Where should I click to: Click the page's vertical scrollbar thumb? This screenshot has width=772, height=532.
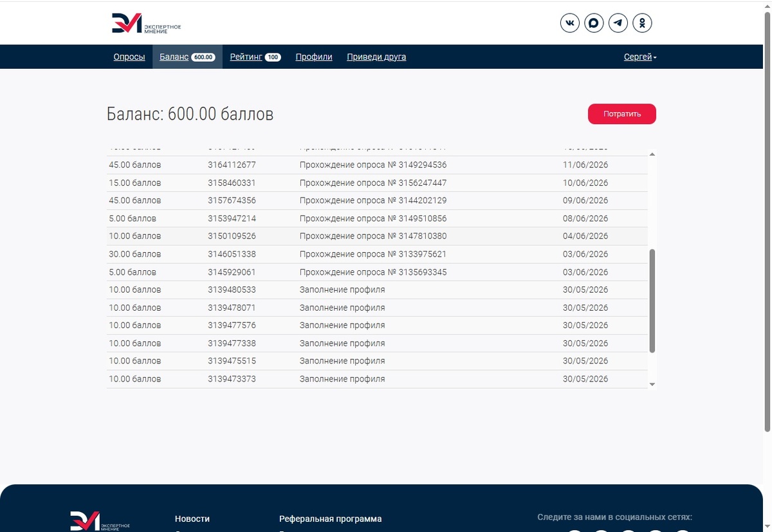(x=767, y=222)
